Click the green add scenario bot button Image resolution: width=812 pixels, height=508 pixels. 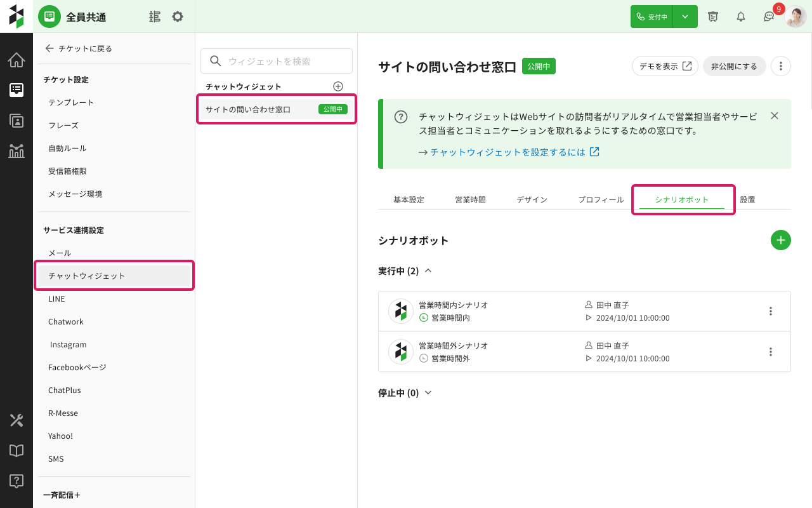tap(780, 240)
